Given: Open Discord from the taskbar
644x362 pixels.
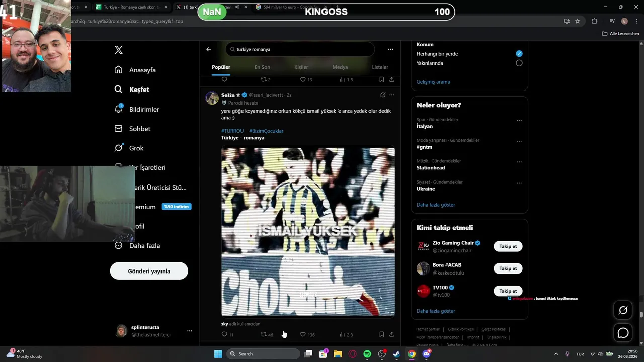Looking at the screenshot, I should (426, 354).
